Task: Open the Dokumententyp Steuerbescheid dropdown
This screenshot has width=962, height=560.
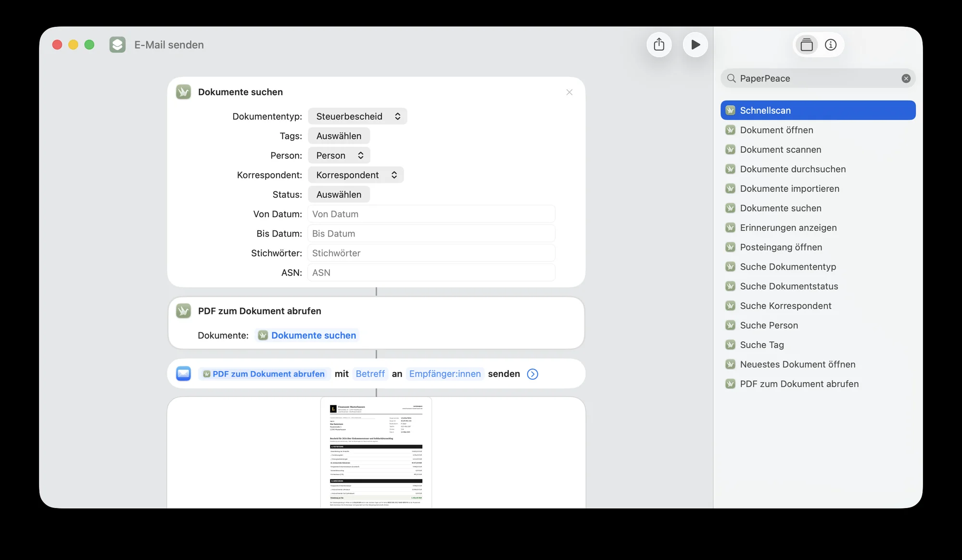Action: [x=357, y=116]
